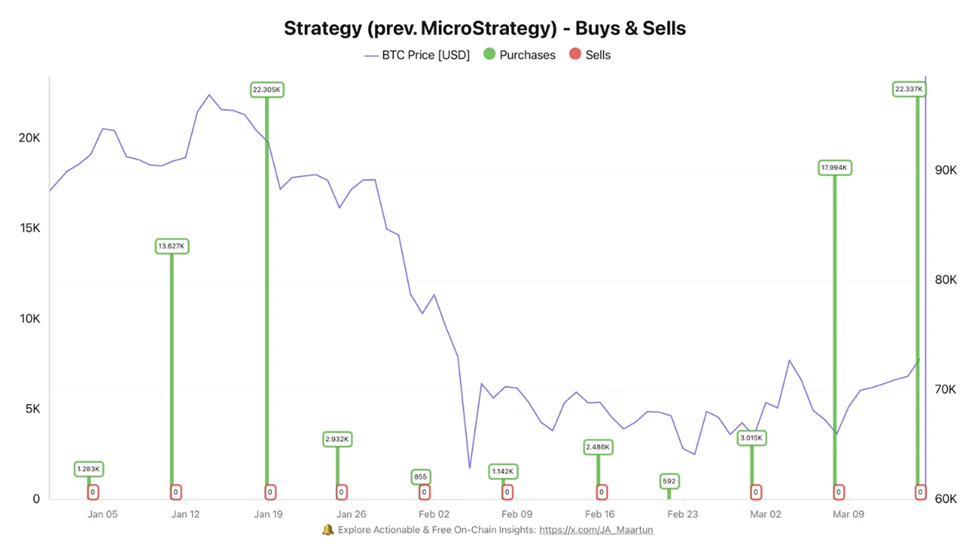The image size is (975, 548).
Task: Select the 855 purchase data label
Action: click(421, 477)
